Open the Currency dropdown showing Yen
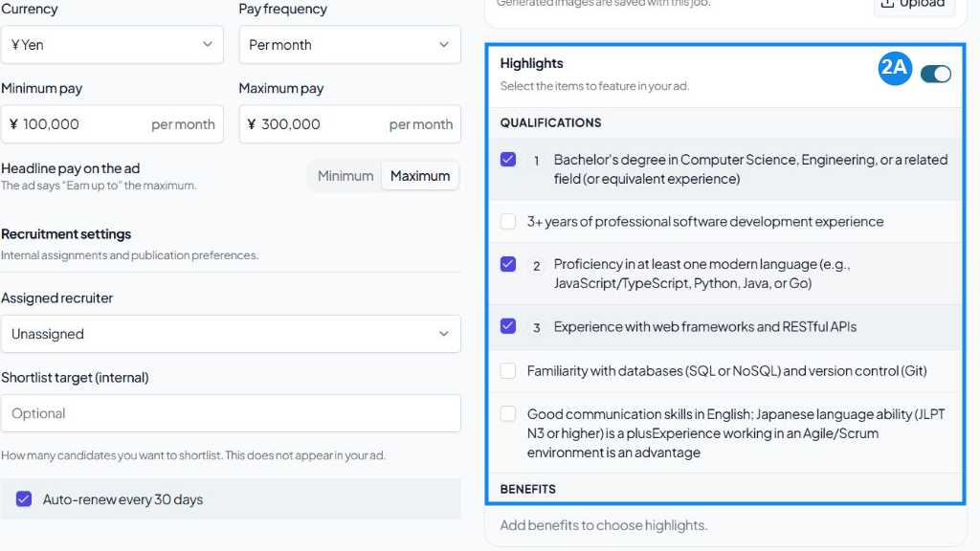The image size is (980, 551). 112,44
